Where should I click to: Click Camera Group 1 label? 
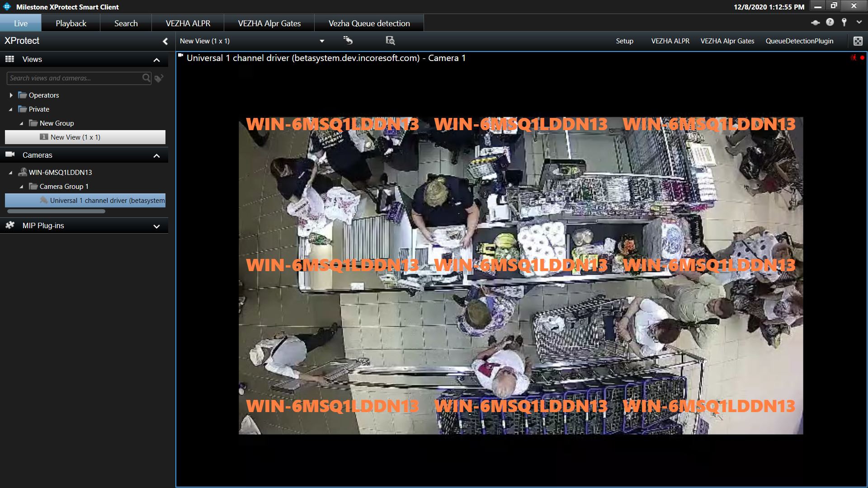point(64,186)
